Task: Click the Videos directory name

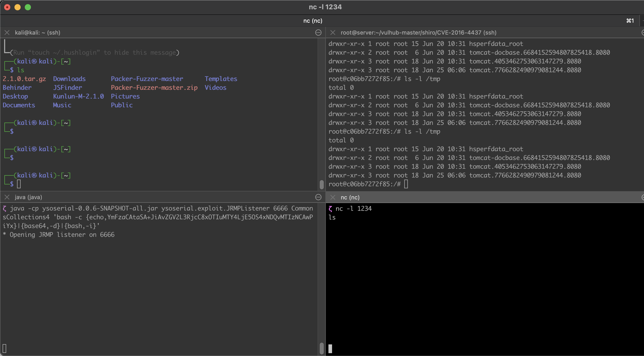Action: [216, 87]
